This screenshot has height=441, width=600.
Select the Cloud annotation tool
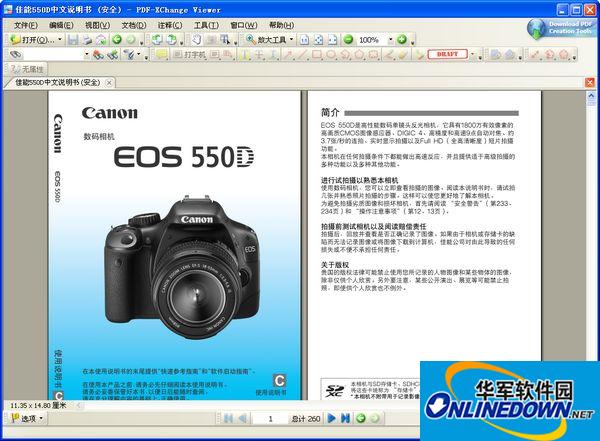coord(373,55)
